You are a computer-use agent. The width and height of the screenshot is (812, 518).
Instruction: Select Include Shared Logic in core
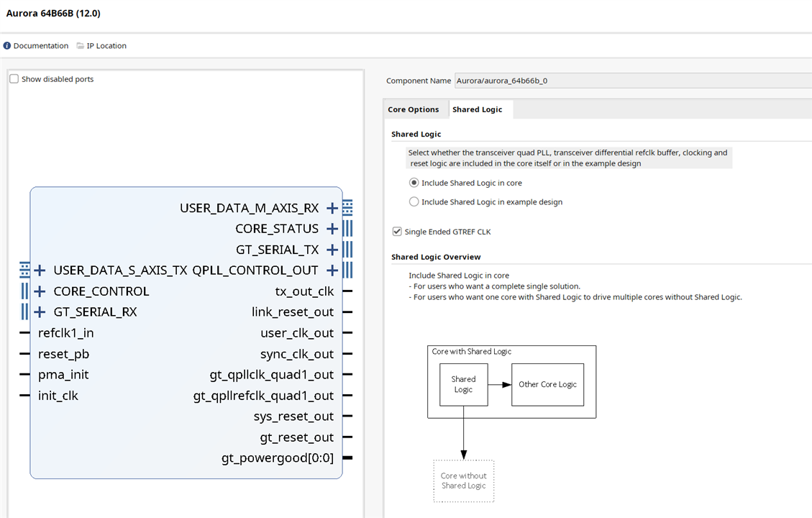[x=414, y=183]
